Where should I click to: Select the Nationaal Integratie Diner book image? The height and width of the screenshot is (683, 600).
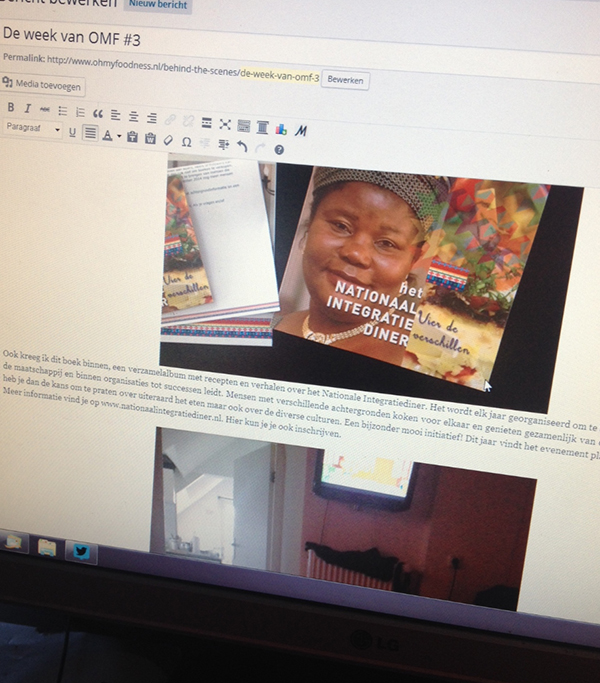click(370, 281)
